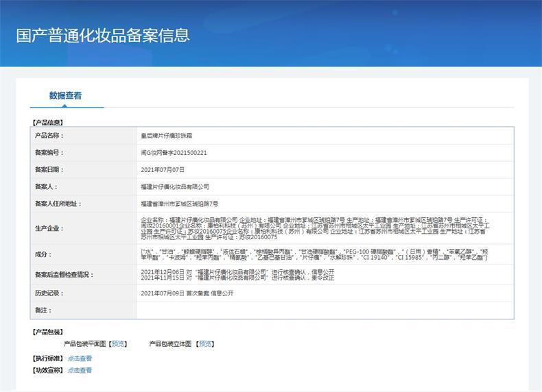Screen dimensions: 542x392
Task: Click the 生产企业 details text cell
Action: tap(316, 228)
